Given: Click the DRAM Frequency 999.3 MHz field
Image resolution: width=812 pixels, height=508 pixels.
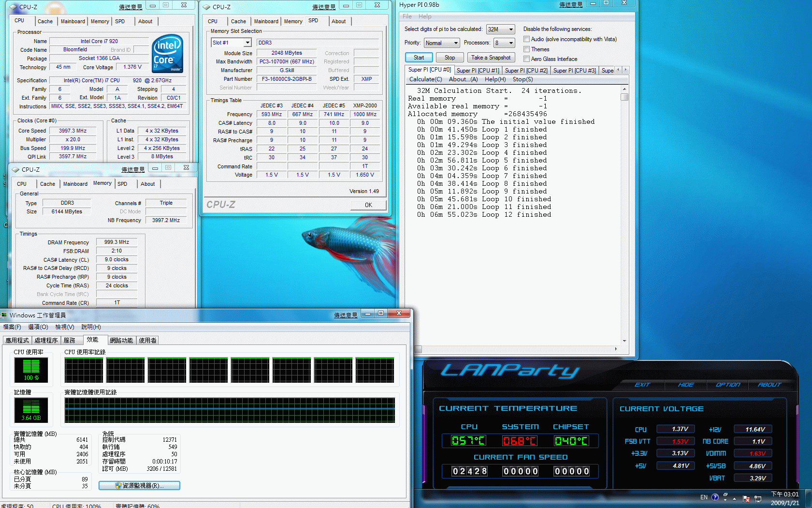Looking at the screenshot, I should click(116, 242).
